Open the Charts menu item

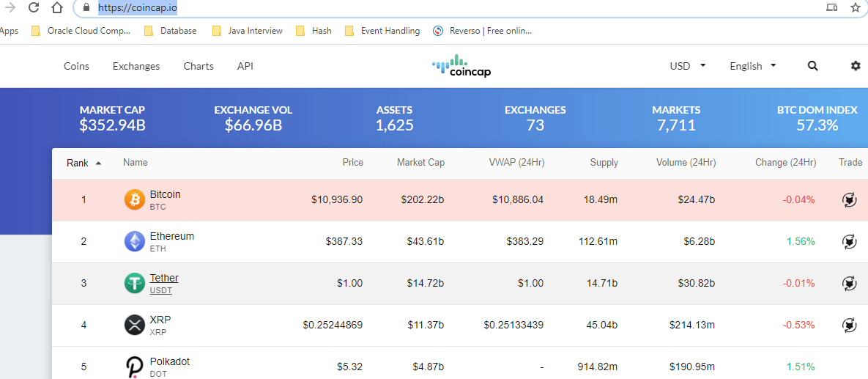click(x=199, y=66)
